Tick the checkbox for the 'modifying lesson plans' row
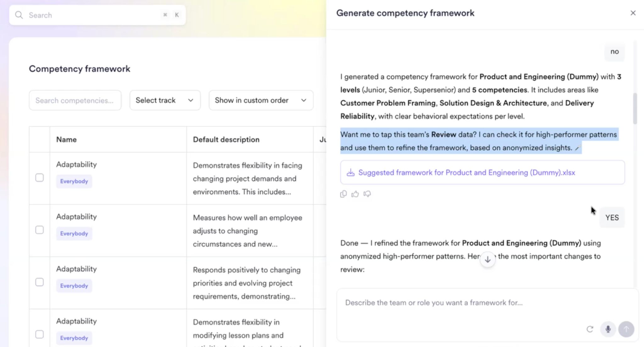This screenshot has height=347, width=644. [40, 334]
